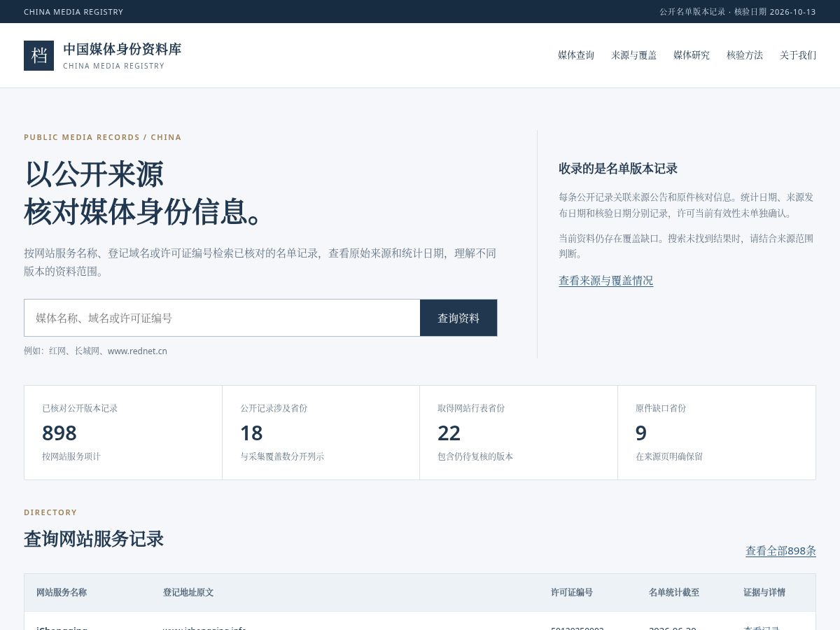Viewport: 840px width, 630px height.
Task: Click the 网站服务名称 column header
Action: point(62,592)
